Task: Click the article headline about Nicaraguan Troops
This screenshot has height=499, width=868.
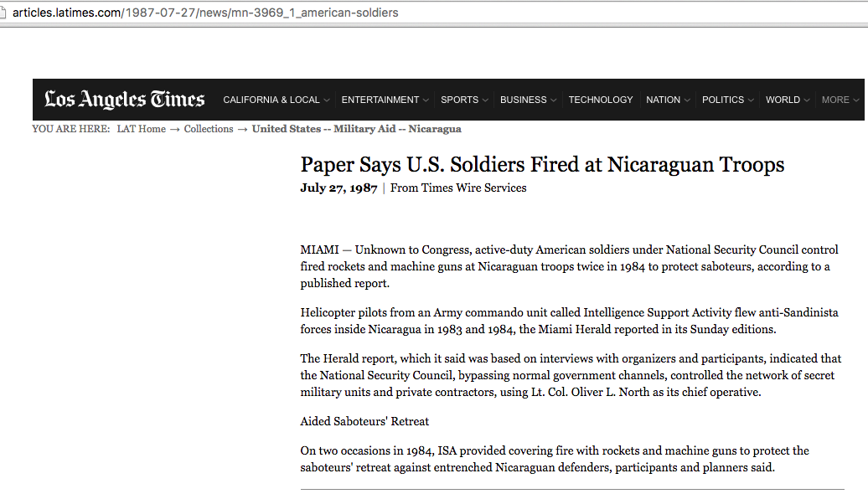Action: point(543,165)
